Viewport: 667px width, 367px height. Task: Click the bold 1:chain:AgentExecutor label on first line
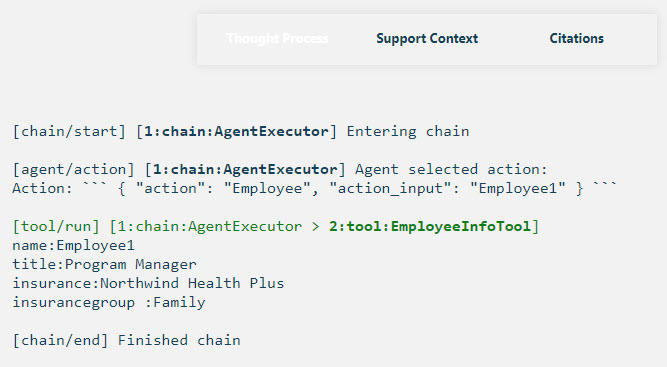[x=236, y=131]
